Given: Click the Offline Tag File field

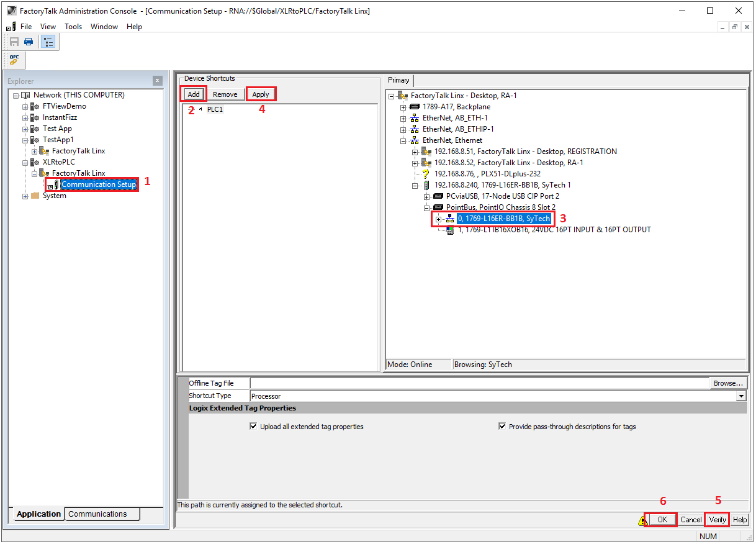Looking at the screenshot, I should coord(480,383).
